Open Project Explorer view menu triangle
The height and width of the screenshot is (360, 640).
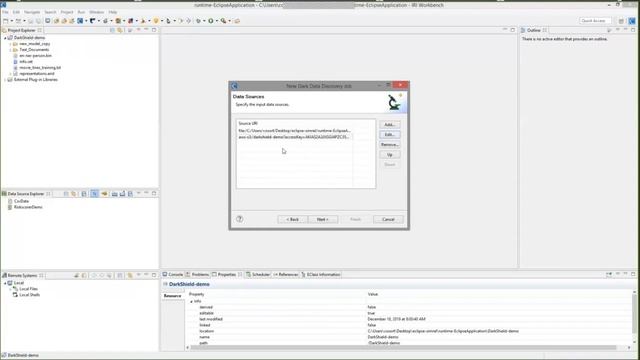138,30
